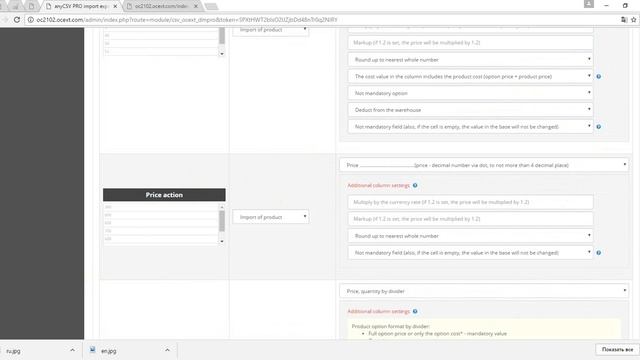Screen dimensions: 640x360
Task: Expand the Not mandatory option dropdown
Action: coord(470,93)
